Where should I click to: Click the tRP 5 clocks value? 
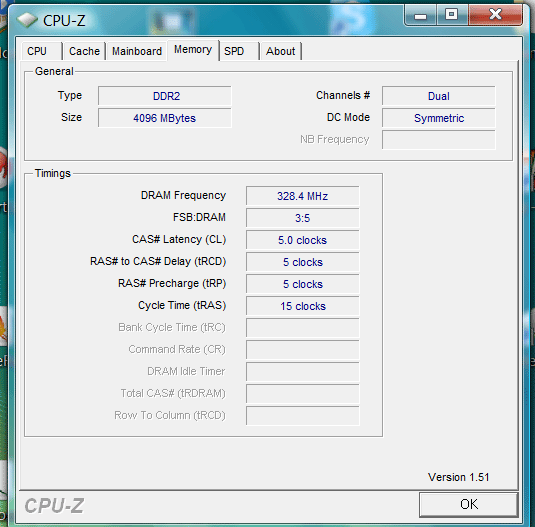303,284
